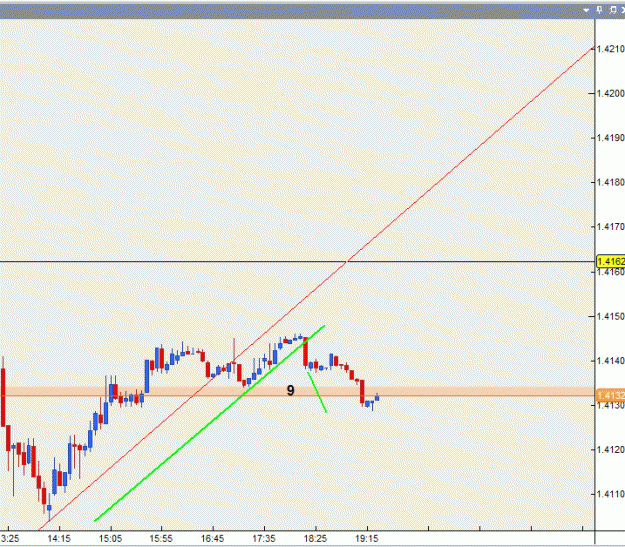The image size is (625, 547).
Task: Select the short green falling line
Action: 317,392
